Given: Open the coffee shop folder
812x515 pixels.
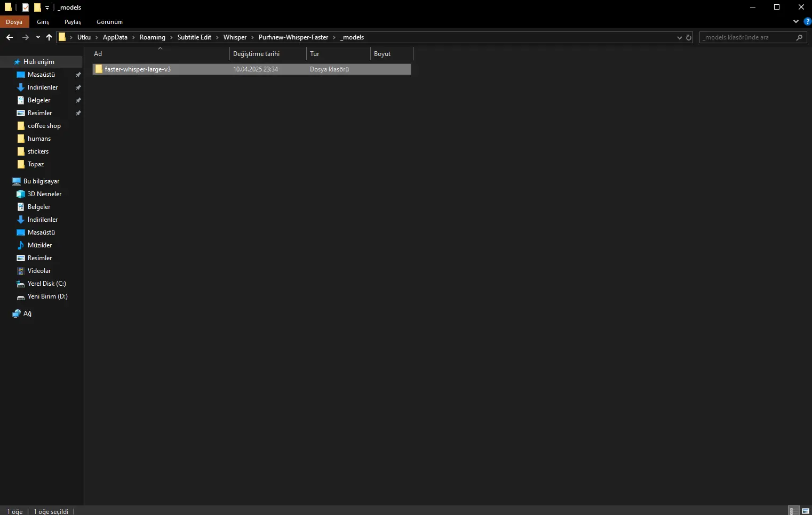Looking at the screenshot, I should (44, 126).
